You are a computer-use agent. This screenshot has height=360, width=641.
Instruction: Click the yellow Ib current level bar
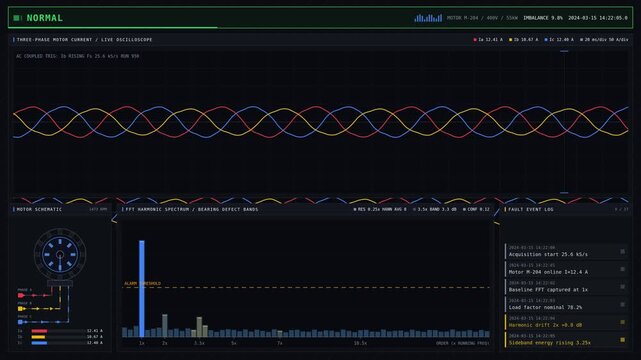click(38, 337)
